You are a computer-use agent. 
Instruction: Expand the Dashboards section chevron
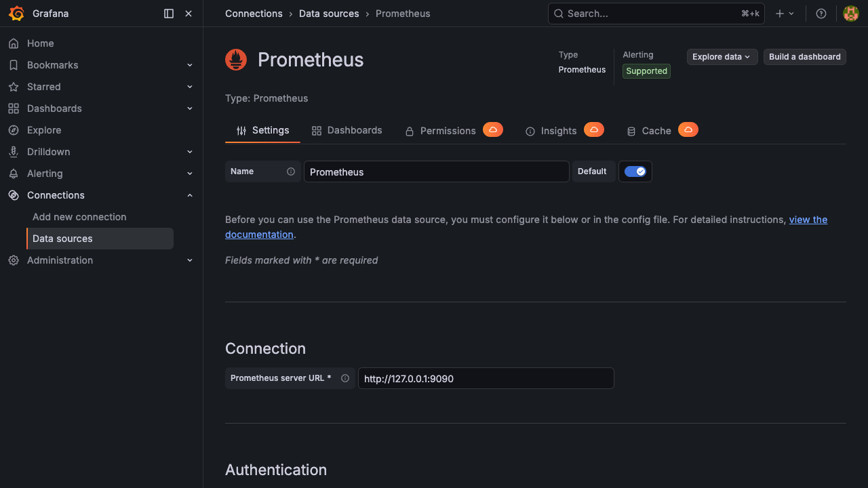[190, 108]
